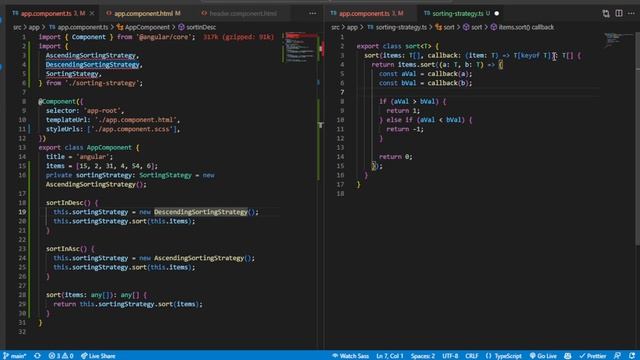Click sortInDesc in left breadcrumb
640x360 pixels.
pyautogui.click(x=197, y=27)
